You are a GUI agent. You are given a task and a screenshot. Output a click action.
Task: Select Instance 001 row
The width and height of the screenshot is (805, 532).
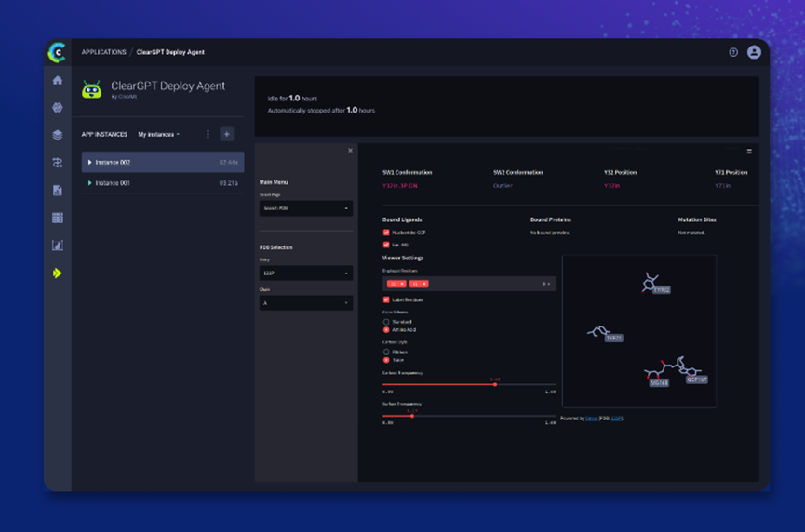(163, 183)
